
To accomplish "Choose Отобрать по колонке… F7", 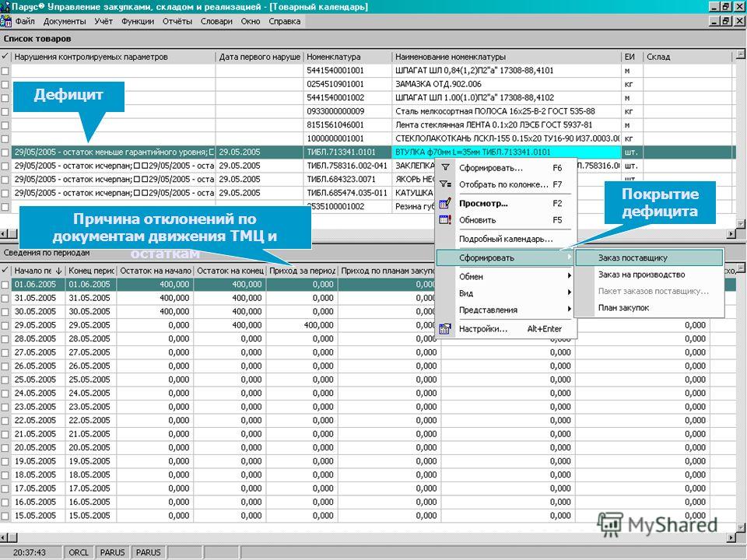I will pos(507,184).
